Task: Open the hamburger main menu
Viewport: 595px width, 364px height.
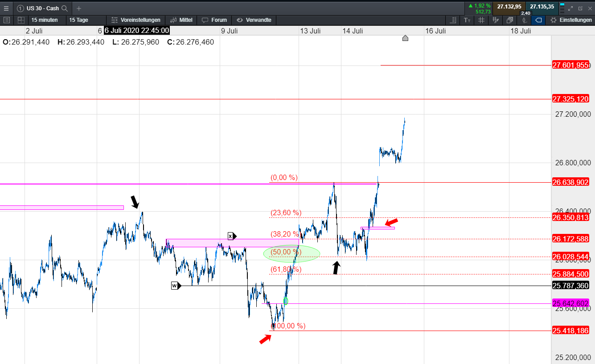Action: (6, 8)
